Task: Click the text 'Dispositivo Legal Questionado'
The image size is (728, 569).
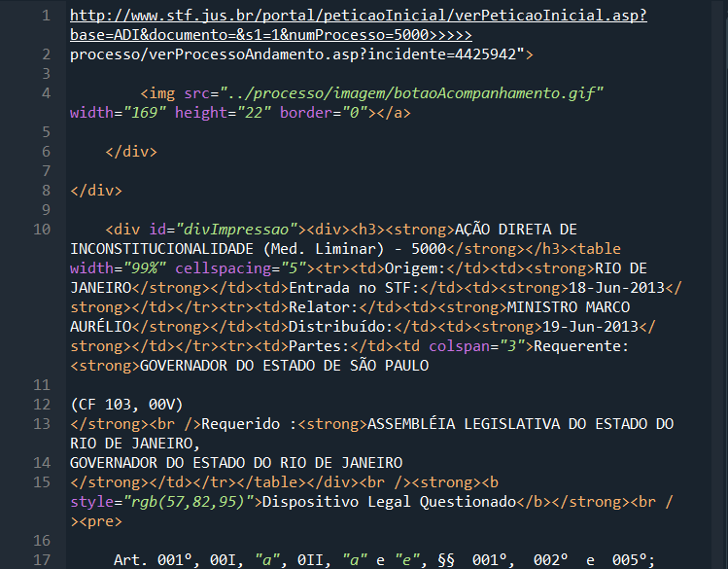Action: pos(389,502)
